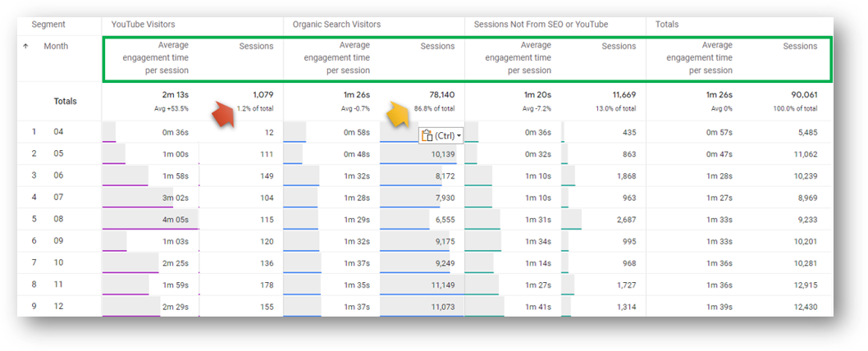Click the 4m 05s YouTube engagement cell
Screen dimensions: 868x351
(176, 220)
